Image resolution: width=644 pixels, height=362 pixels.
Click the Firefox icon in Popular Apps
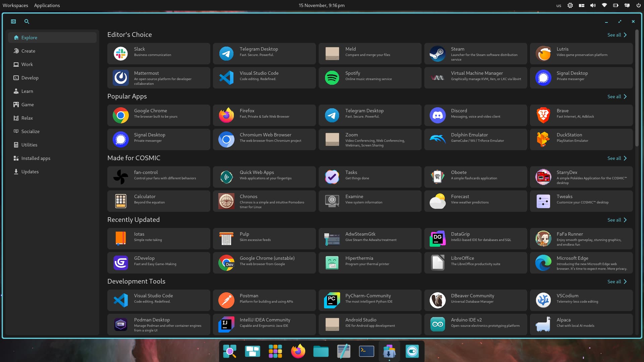[x=226, y=115]
